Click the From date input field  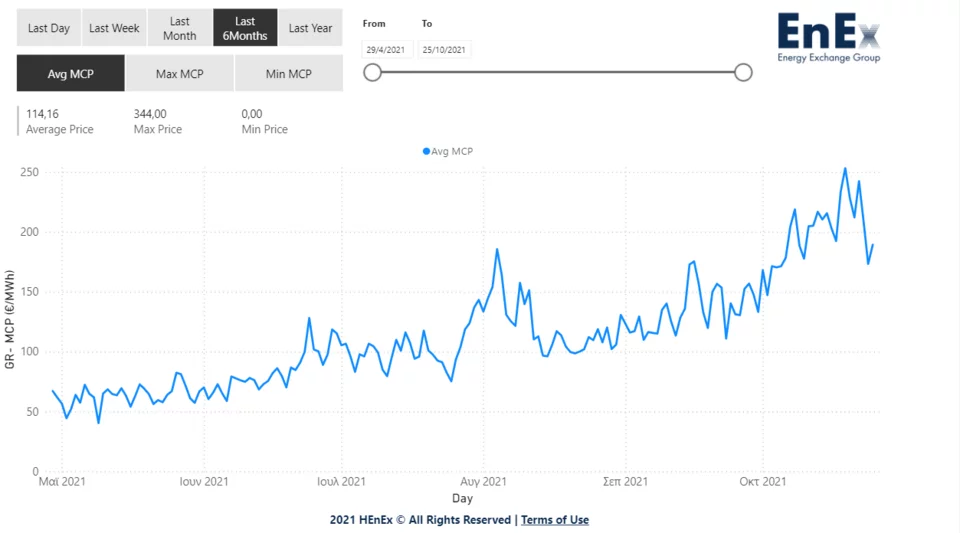pos(387,49)
